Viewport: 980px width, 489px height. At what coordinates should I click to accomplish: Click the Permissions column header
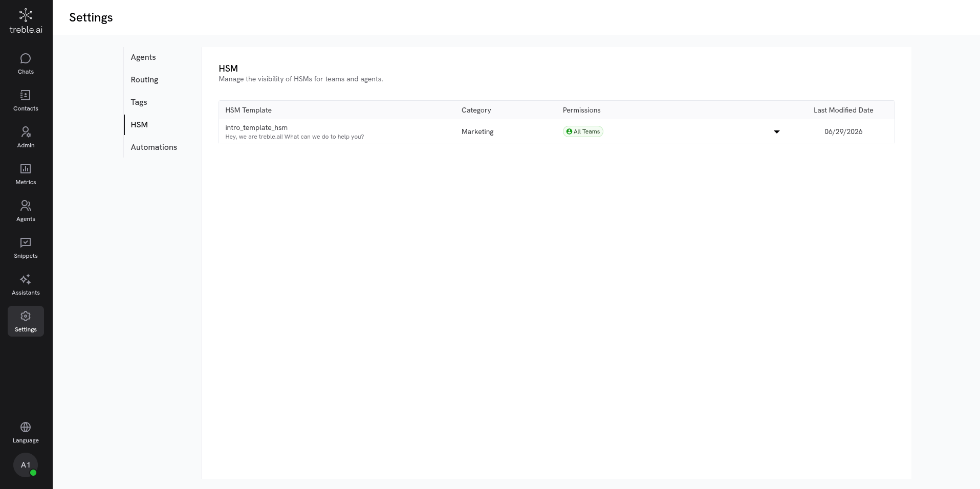coord(581,110)
